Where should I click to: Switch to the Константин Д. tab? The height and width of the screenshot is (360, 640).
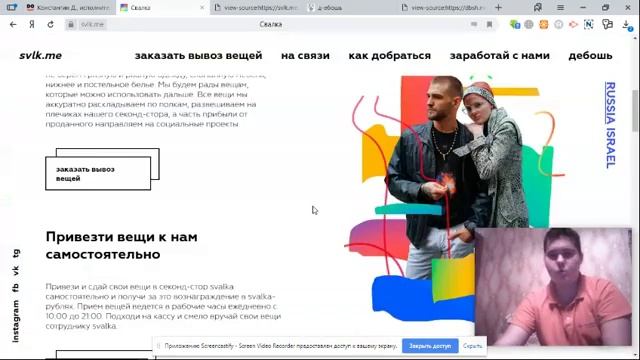pyautogui.click(x=68, y=7)
